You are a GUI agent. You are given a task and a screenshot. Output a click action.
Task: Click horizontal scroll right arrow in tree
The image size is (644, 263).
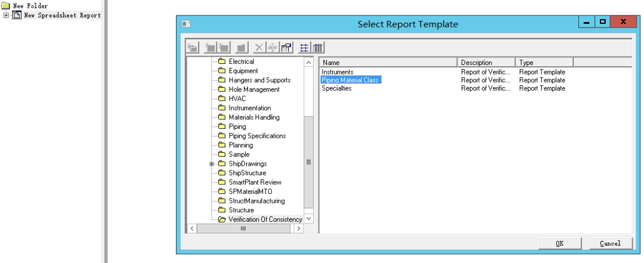[299, 228]
